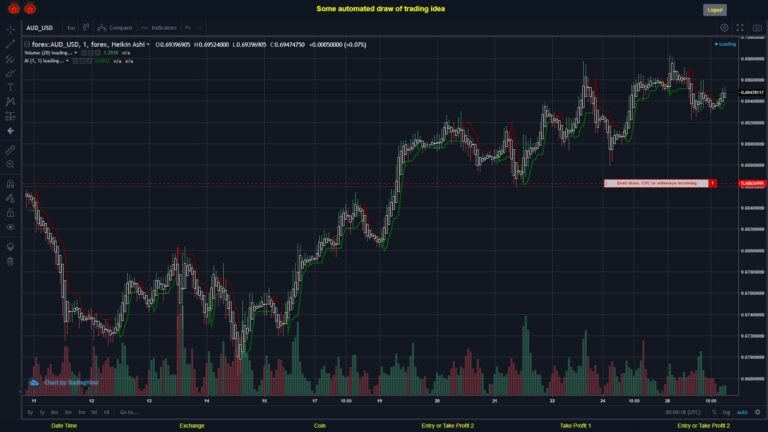768x432 pixels.
Task: Select the crosshair cursor tool
Action: [x=10, y=30]
